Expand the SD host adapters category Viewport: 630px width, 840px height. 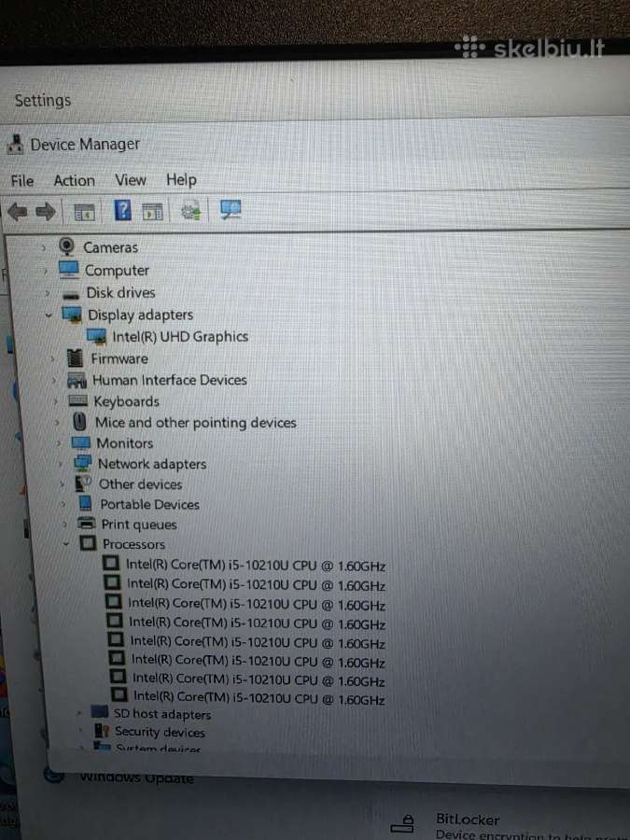78,713
